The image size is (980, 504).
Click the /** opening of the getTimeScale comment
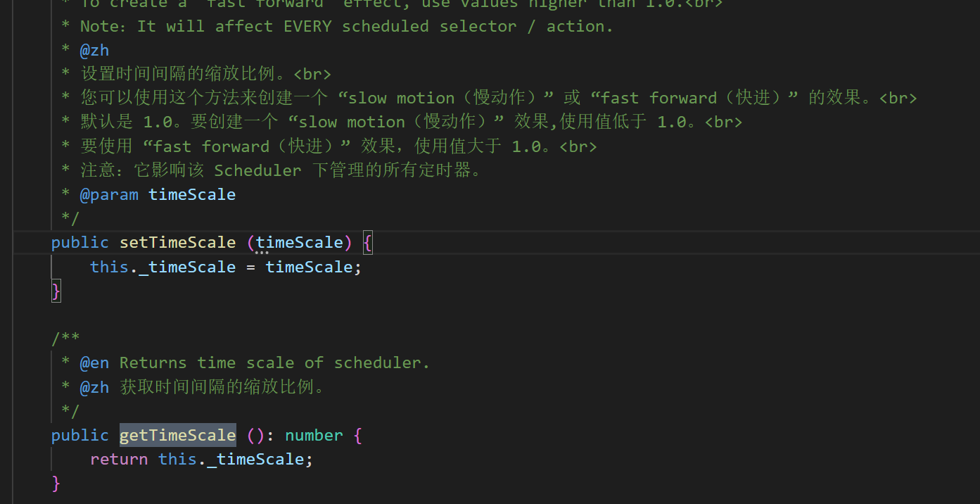(x=65, y=339)
